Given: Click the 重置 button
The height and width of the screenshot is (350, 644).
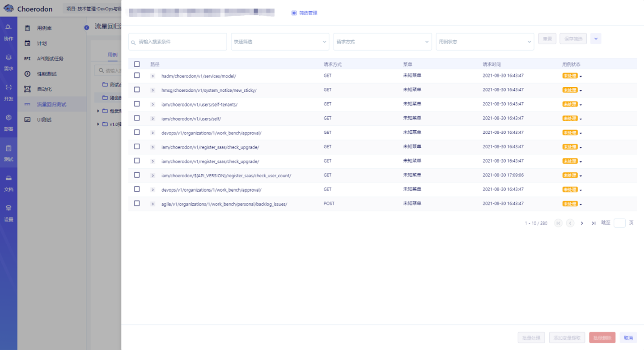Looking at the screenshot, I should (547, 38).
